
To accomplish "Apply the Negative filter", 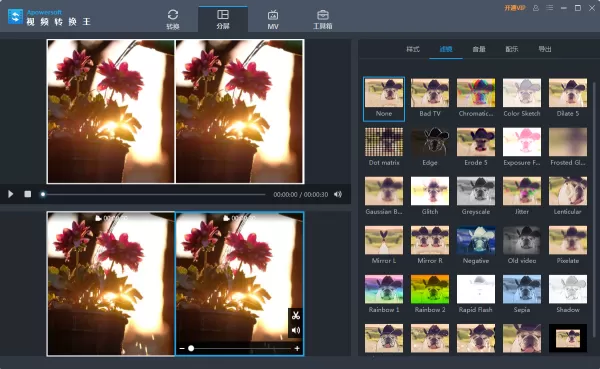I will [x=476, y=245].
